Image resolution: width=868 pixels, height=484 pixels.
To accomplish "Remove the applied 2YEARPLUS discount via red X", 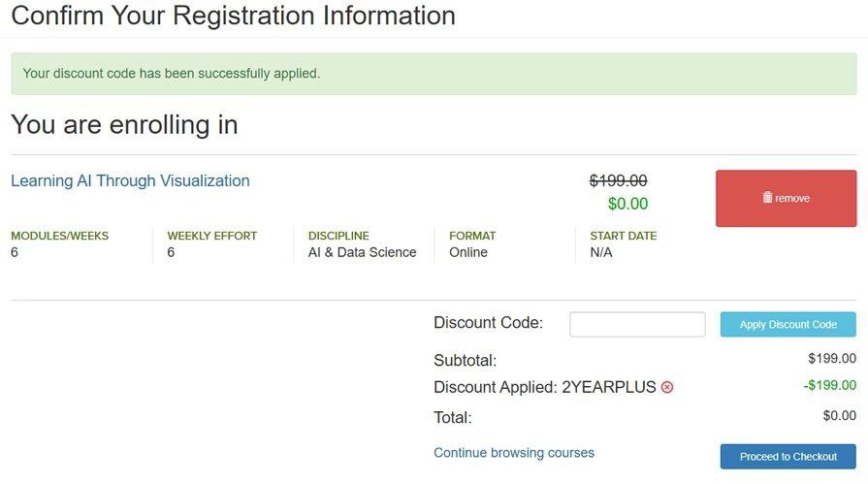I will pyautogui.click(x=667, y=387).
